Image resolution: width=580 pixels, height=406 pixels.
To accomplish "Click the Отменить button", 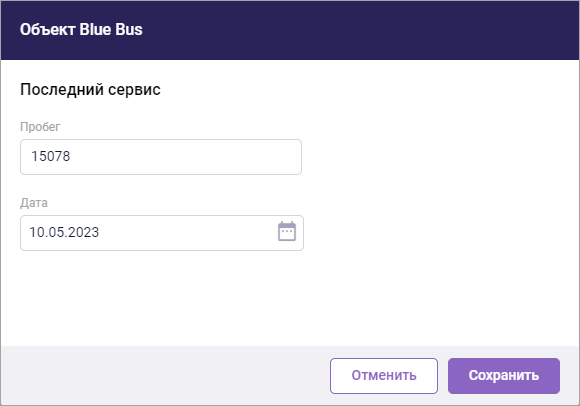I will point(384,376).
